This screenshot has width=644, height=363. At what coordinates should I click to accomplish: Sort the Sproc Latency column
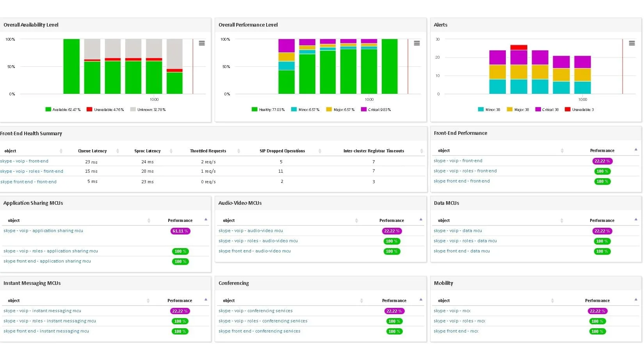tap(171, 151)
